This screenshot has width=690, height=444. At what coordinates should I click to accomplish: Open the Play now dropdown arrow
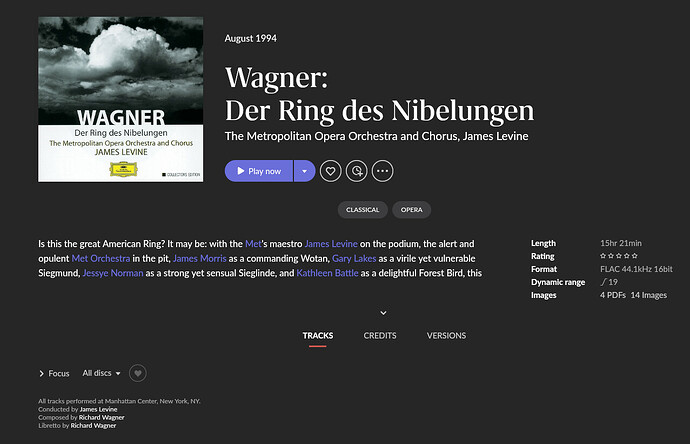pos(305,171)
